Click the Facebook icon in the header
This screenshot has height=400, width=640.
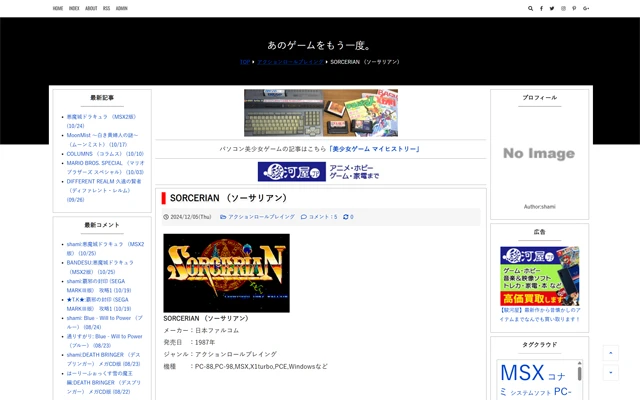(x=542, y=8)
